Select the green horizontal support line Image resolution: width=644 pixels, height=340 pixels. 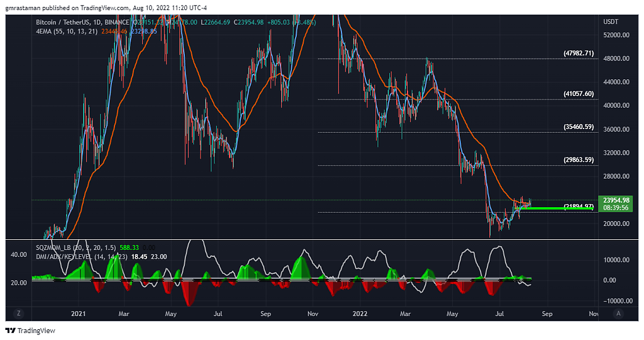click(553, 207)
